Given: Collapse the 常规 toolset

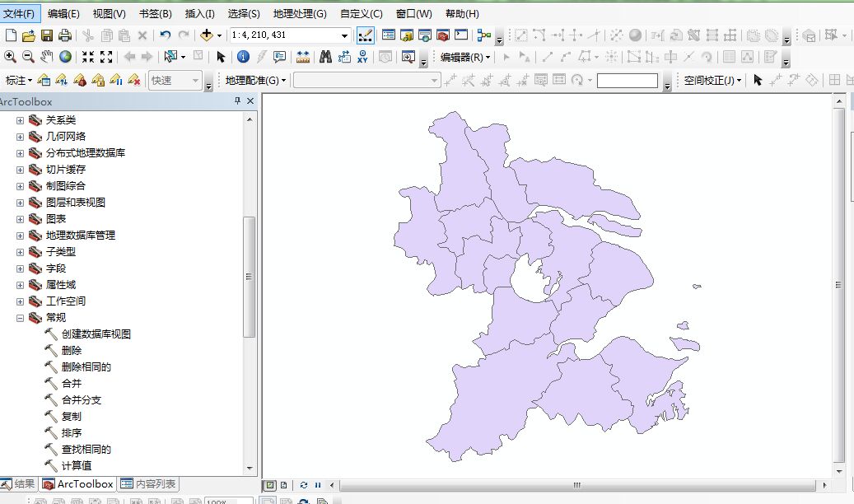Looking at the screenshot, I should (x=20, y=318).
